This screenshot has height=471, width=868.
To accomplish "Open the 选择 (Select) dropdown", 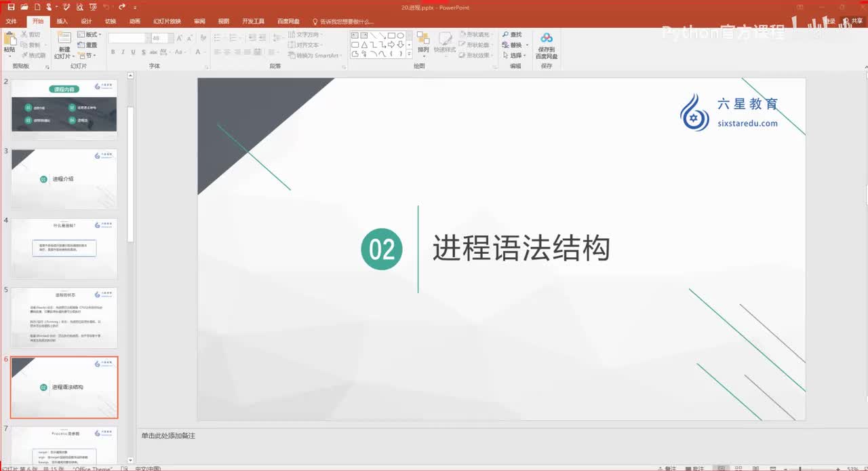I will pos(514,56).
